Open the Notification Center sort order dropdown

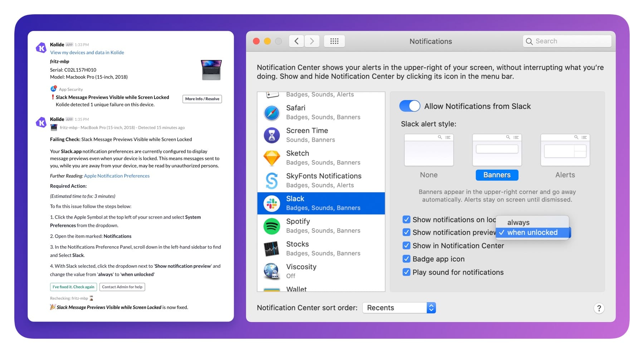[399, 307]
